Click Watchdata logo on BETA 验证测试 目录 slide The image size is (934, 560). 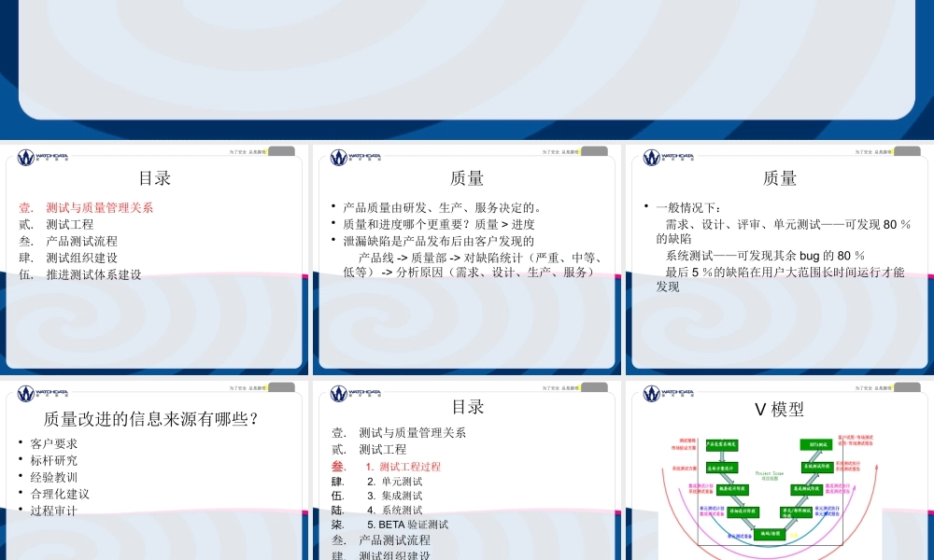click(356, 393)
